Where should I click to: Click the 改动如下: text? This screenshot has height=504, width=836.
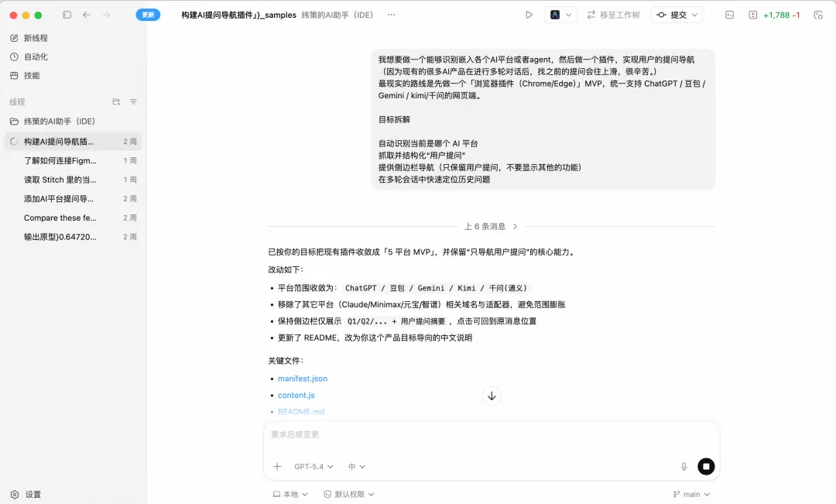click(x=285, y=270)
